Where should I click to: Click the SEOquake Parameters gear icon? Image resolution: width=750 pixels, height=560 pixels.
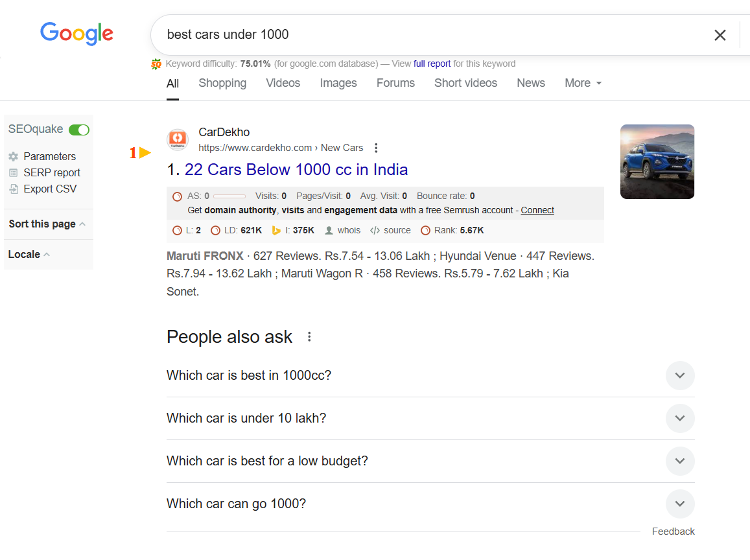coord(14,156)
